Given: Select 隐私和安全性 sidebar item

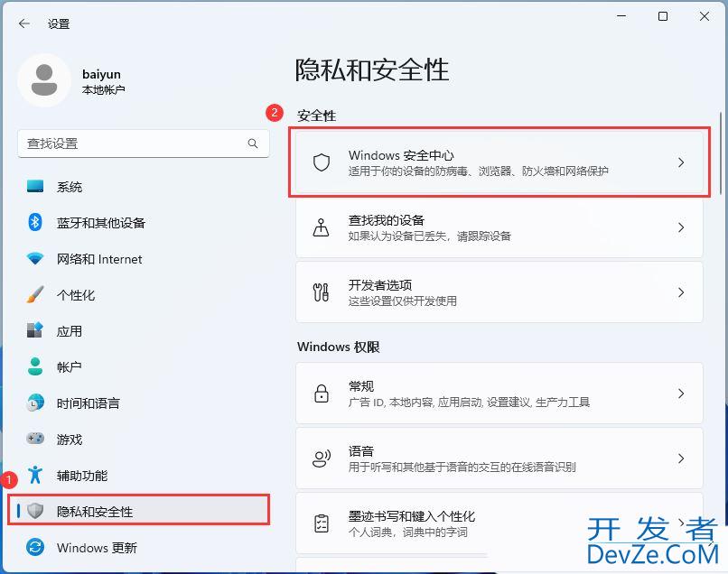Looking at the screenshot, I should (139, 511).
